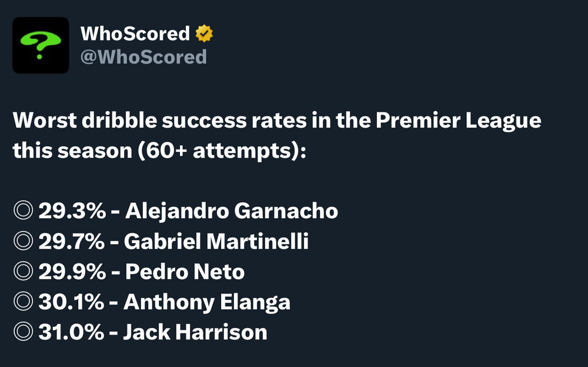Click the name Alejandro Garnacho
The image size is (588, 367).
tap(231, 211)
